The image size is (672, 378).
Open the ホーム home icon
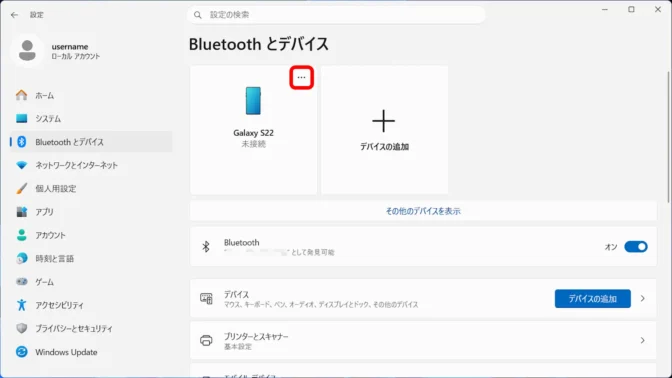[21, 95]
